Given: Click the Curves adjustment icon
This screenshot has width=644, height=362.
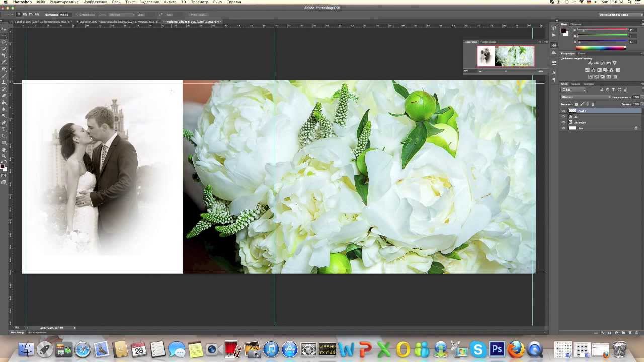Looking at the screenshot, I should 602,63.
